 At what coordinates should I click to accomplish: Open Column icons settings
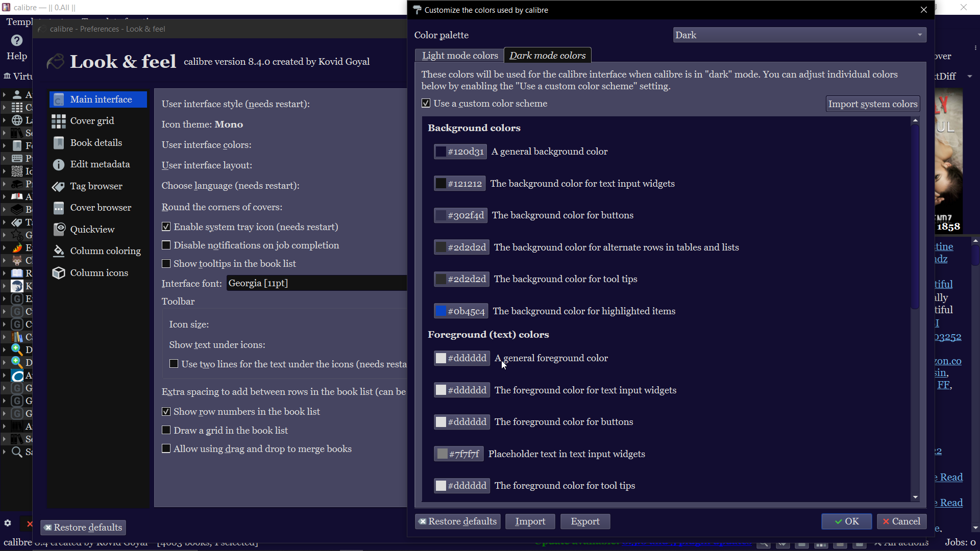tap(99, 273)
